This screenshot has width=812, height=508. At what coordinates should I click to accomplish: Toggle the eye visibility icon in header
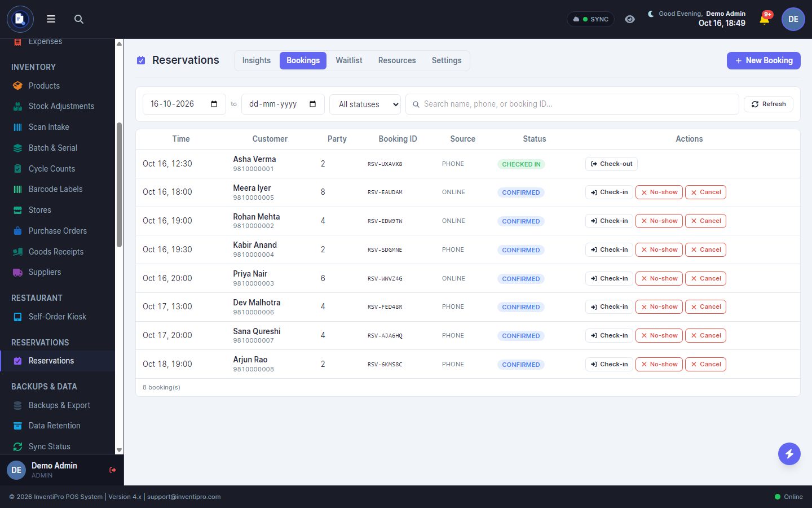click(630, 19)
